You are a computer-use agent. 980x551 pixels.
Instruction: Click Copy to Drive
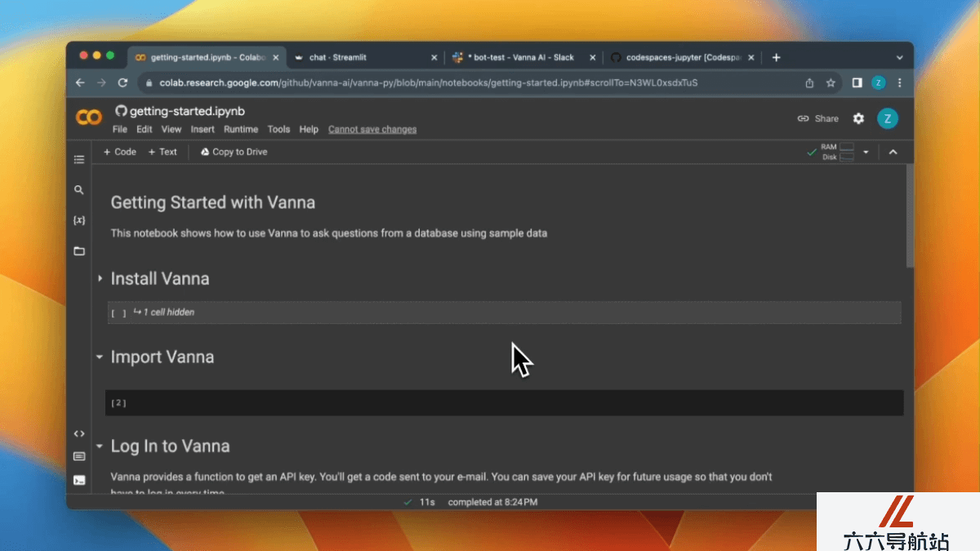pos(234,152)
